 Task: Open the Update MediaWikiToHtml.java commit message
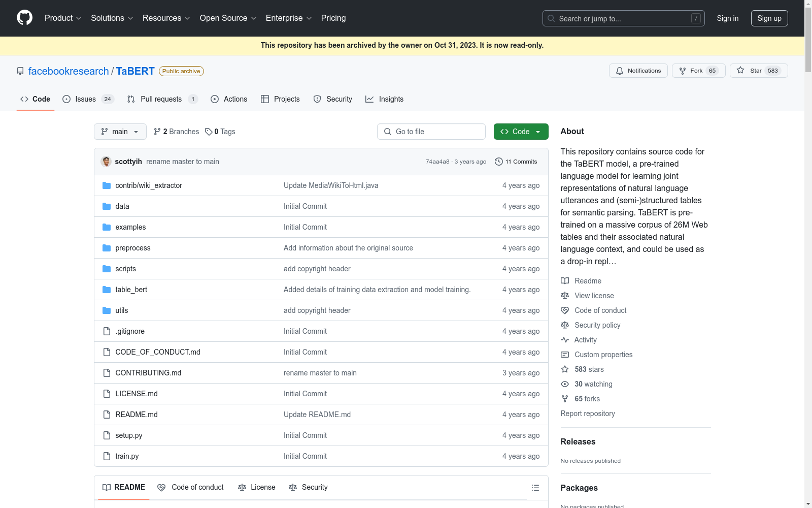coord(331,185)
